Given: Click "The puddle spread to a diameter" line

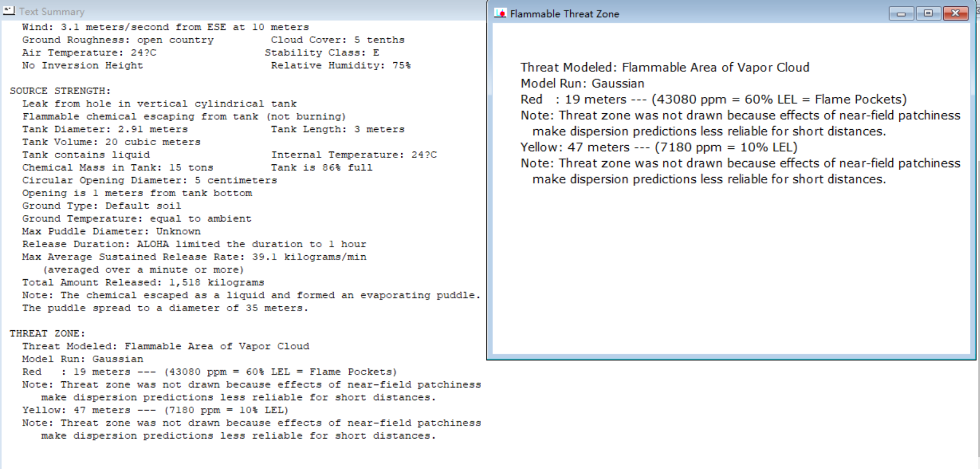Looking at the screenshot, I should [165, 308].
